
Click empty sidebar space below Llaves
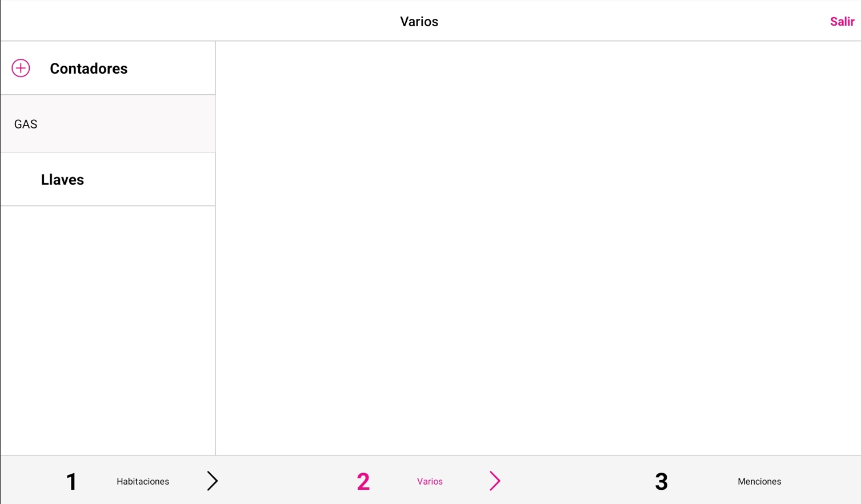coord(108,330)
